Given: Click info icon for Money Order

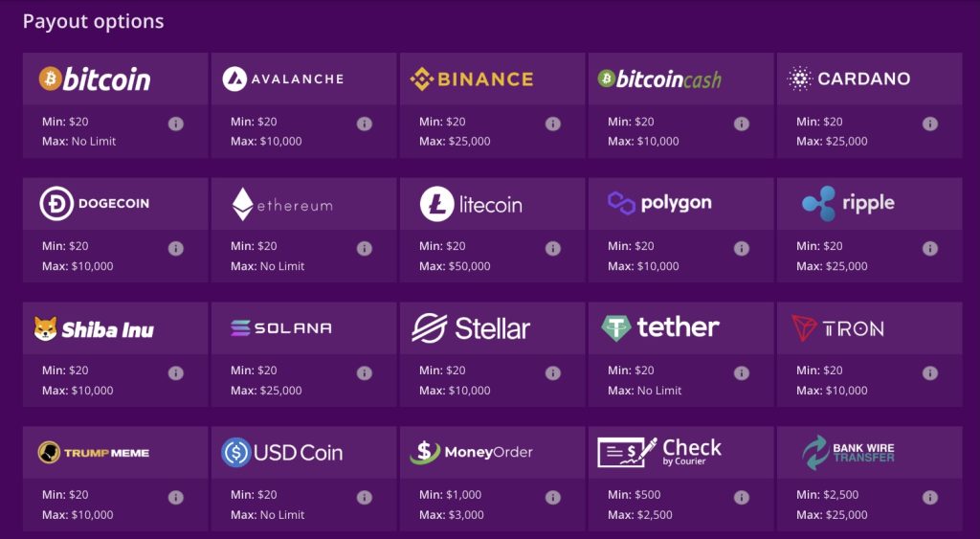Looking at the screenshot, I should click(x=552, y=497).
